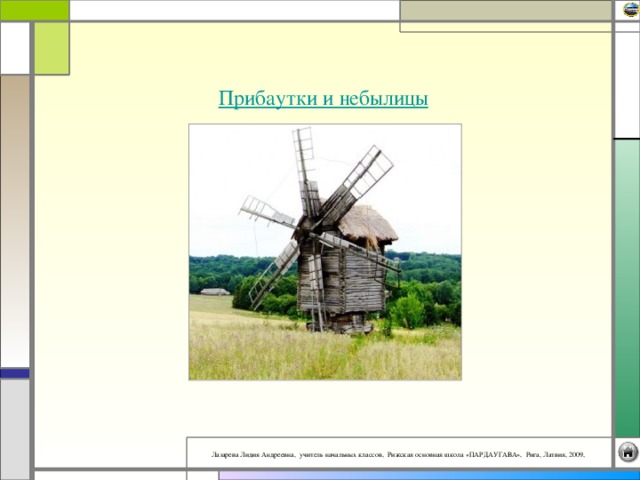Click the khaki bar at top-right
Screen dimensions: 640x480
(x=505, y=10)
